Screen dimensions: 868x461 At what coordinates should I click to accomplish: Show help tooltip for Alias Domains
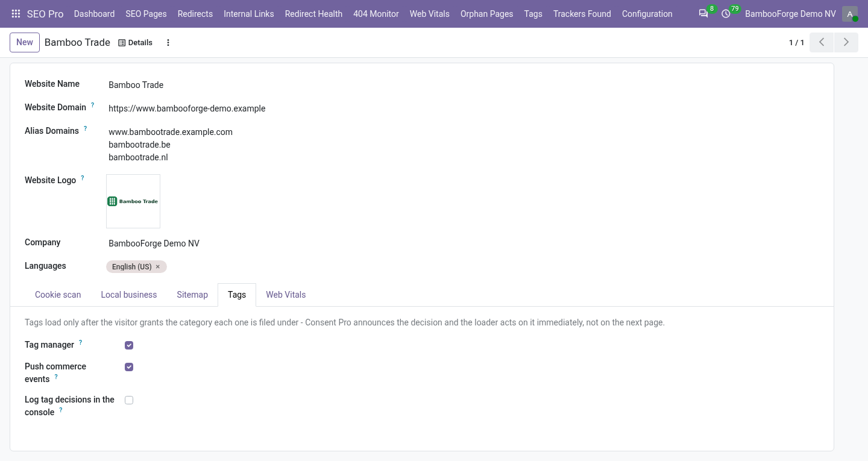(86, 128)
